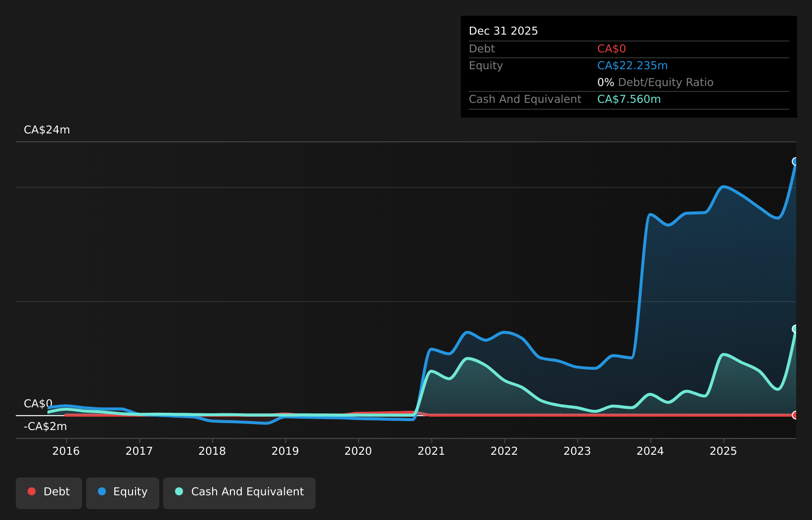The height and width of the screenshot is (520, 812).
Task: Click the 2019 x-axis label
Action: pos(285,451)
